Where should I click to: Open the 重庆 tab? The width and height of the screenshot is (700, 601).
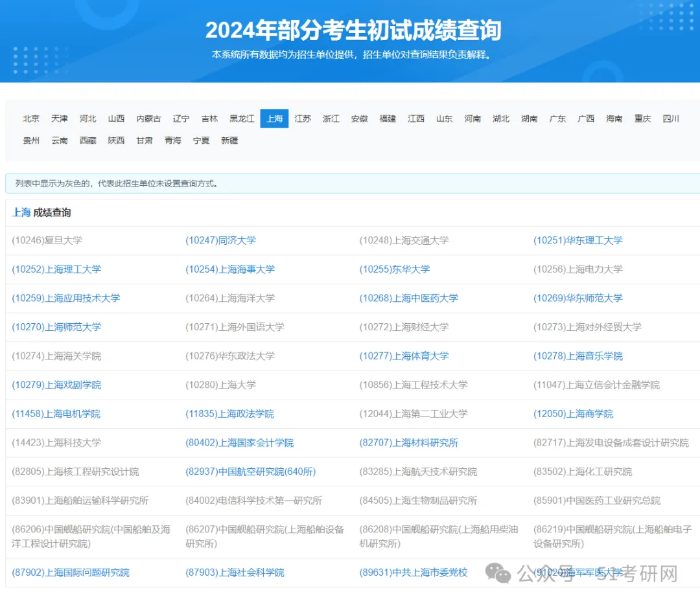(643, 119)
